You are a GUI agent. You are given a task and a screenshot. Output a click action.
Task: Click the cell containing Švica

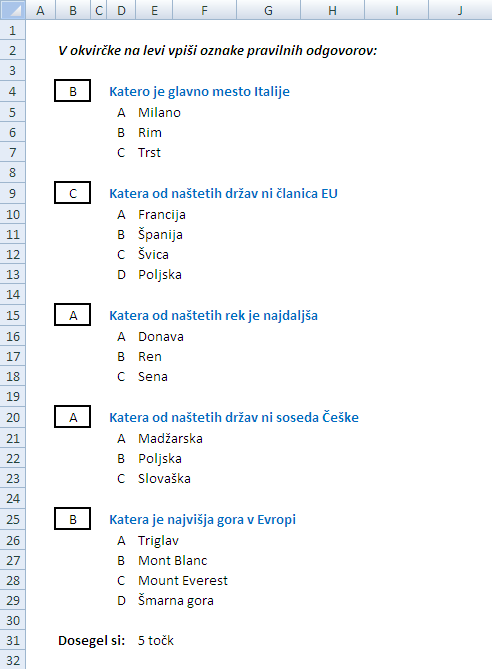click(x=153, y=255)
